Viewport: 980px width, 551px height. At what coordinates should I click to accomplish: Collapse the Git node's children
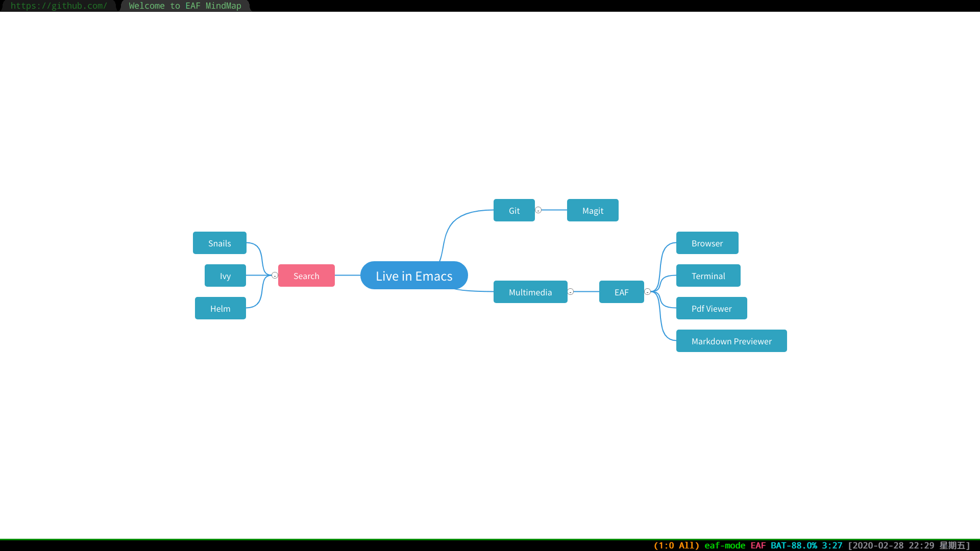(x=539, y=210)
